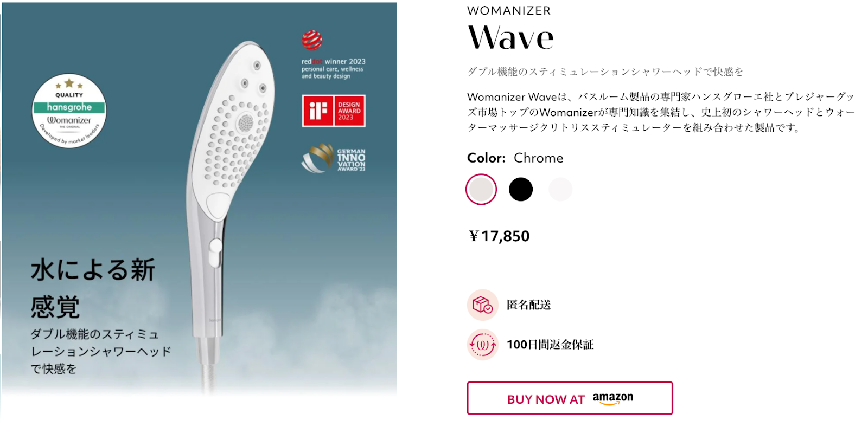Choose the black color option
The width and height of the screenshot is (868, 427).
click(x=521, y=189)
